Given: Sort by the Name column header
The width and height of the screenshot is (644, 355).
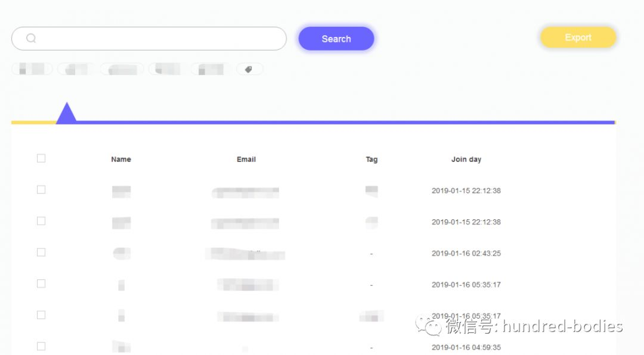Looking at the screenshot, I should click(x=121, y=160).
